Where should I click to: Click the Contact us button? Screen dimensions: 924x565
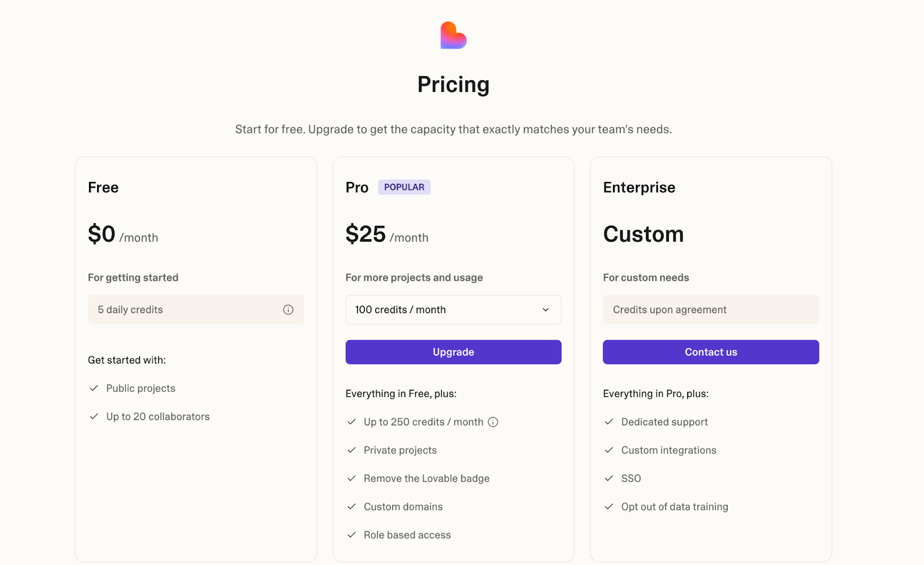point(711,352)
